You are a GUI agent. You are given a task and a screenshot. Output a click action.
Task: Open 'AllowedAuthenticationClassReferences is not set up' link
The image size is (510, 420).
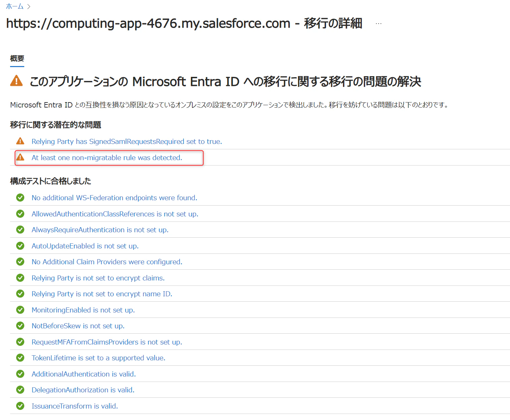[x=115, y=214]
